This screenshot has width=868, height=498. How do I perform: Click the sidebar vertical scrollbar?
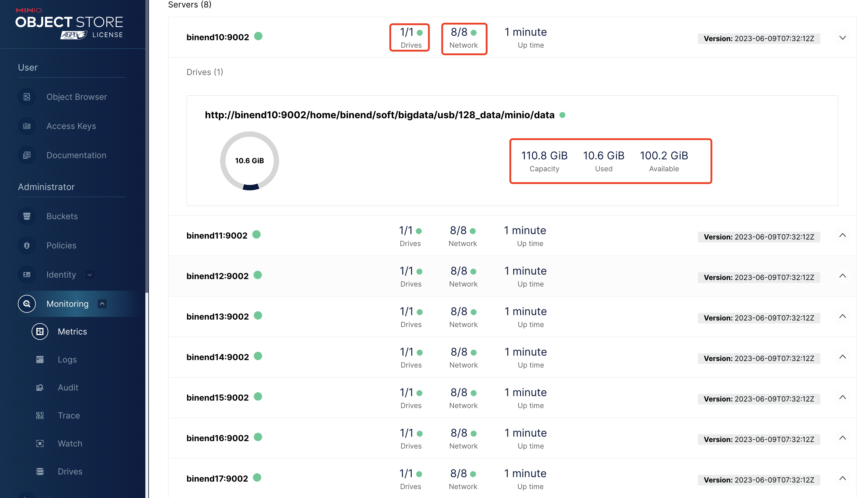pyautogui.click(x=147, y=144)
